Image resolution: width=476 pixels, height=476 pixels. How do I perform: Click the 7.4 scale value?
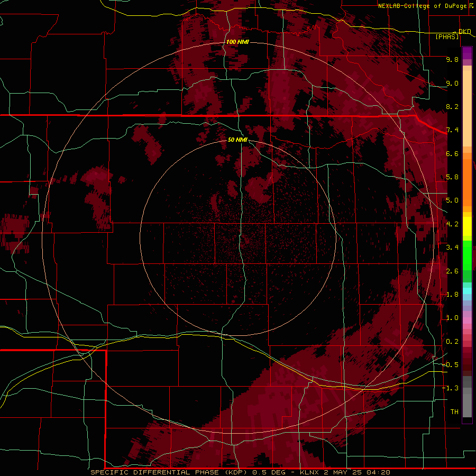pyautogui.click(x=452, y=130)
